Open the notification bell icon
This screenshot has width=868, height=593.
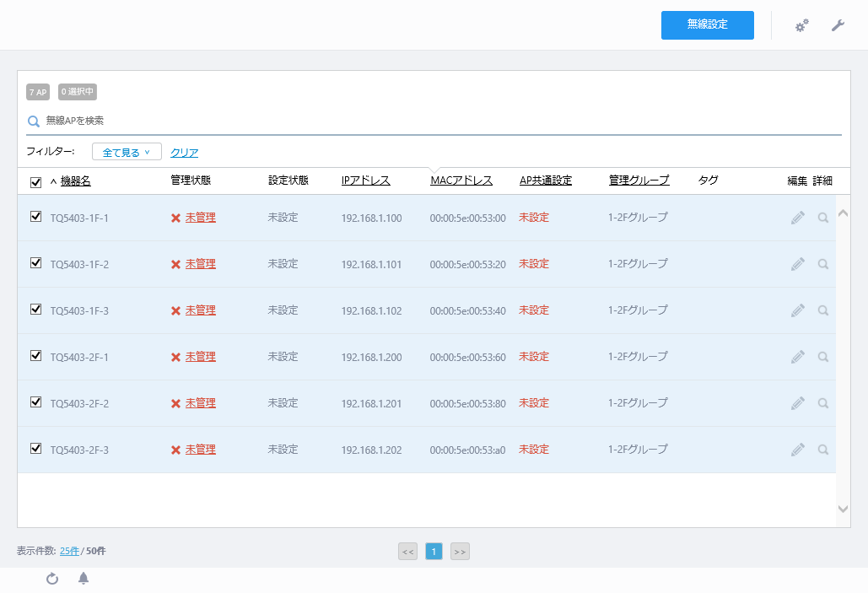(84, 579)
